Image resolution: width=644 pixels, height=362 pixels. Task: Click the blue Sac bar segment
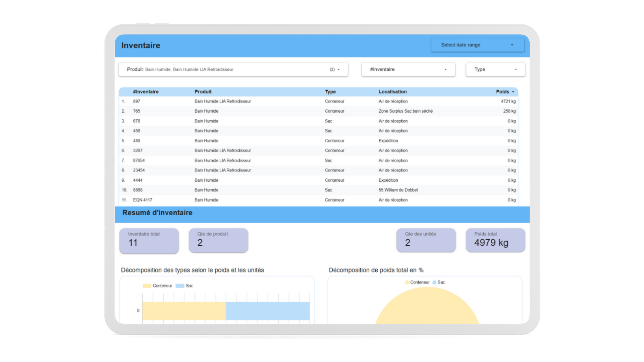[268, 311]
